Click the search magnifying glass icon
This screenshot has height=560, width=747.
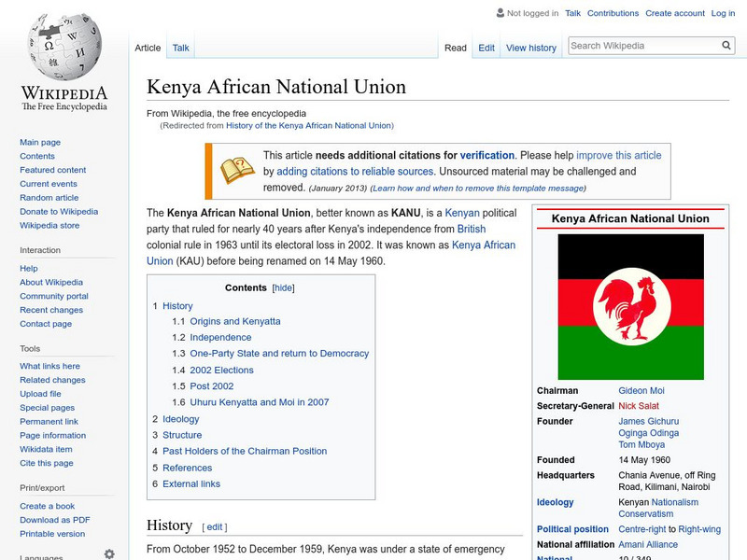pos(726,46)
